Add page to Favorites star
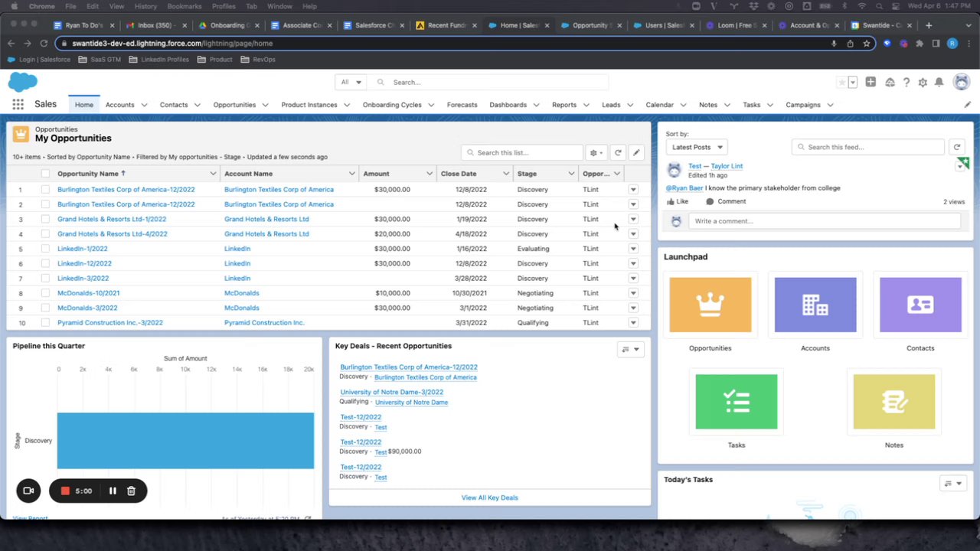Viewport: 980px width, 551px height. tap(841, 83)
